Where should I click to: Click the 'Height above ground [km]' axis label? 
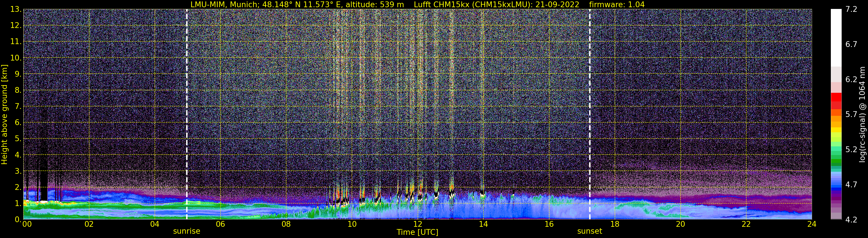4,114
